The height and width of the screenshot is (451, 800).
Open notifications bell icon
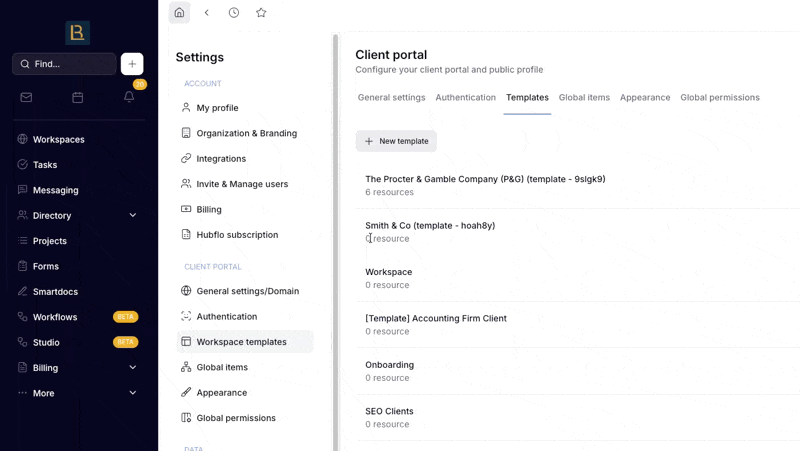[129, 96]
